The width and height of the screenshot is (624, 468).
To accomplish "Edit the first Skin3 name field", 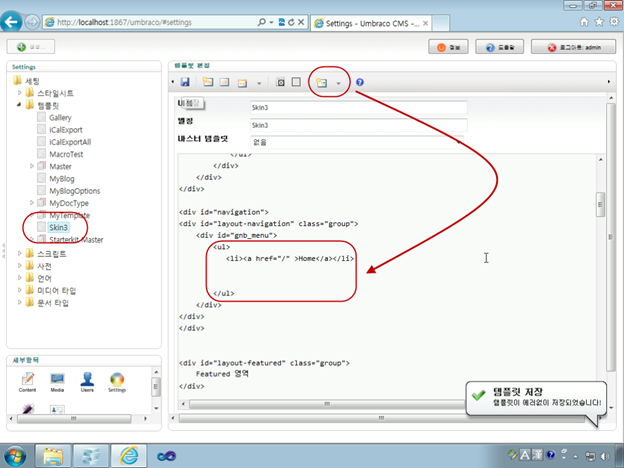I will tap(359, 107).
